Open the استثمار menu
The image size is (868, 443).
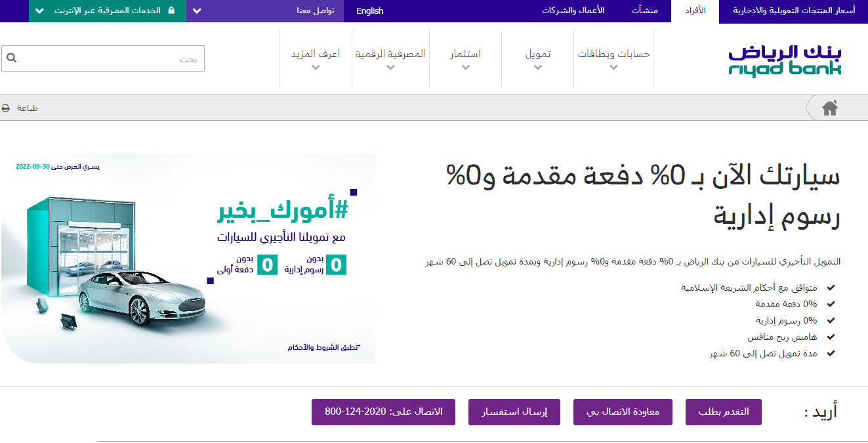tap(466, 54)
